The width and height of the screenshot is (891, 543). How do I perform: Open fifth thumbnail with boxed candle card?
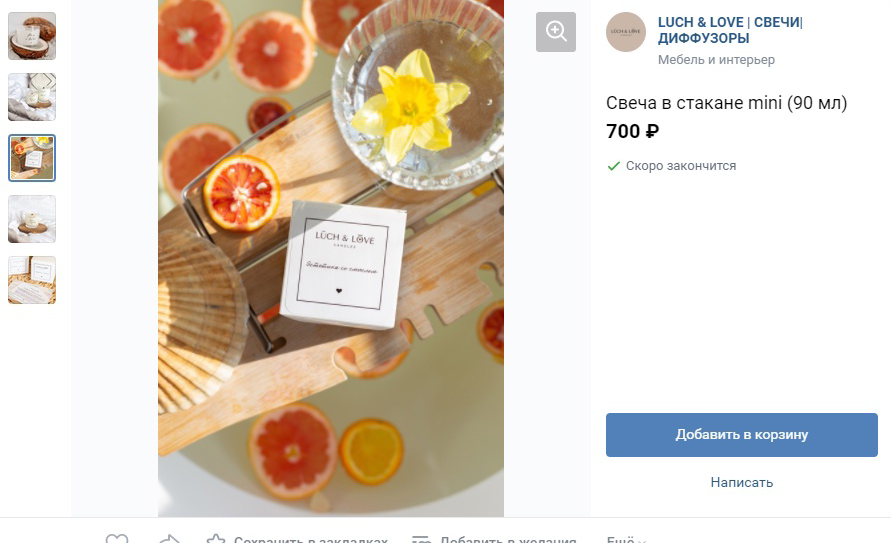click(32, 280)
